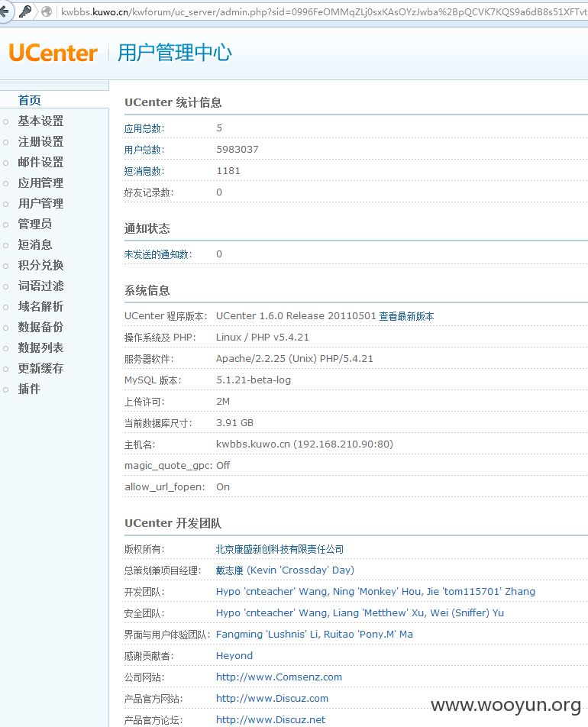This screenshot has width=588, height=727.
Task: Open http://www.Discuz.net forum link
Action: 270,719
